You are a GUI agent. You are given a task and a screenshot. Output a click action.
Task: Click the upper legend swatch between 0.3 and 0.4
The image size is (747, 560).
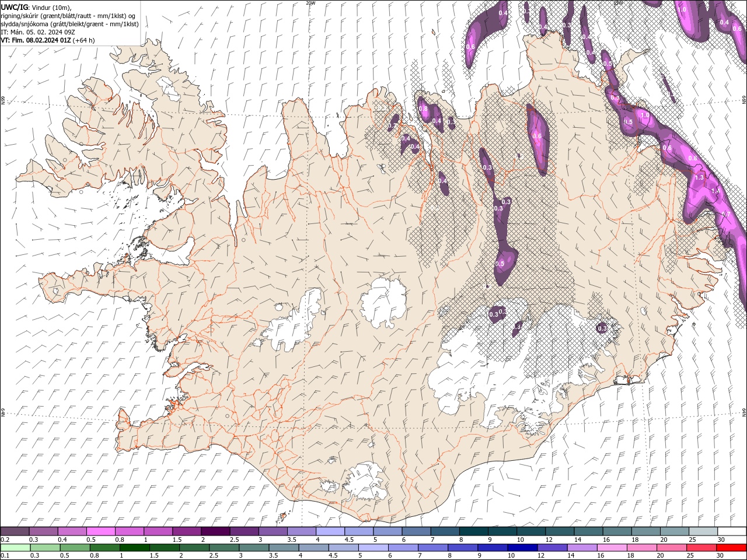point(44,531)
